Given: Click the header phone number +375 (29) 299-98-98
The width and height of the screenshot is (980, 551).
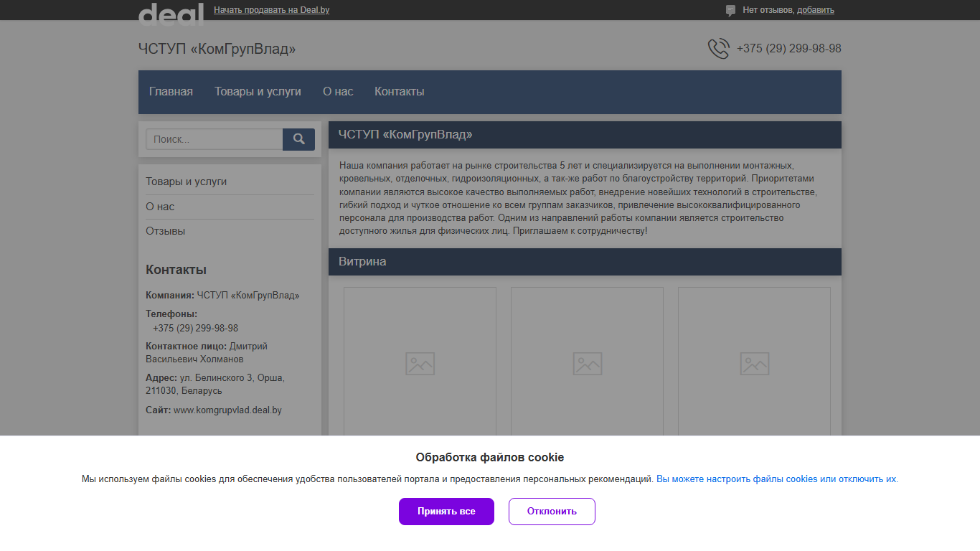Looking at the screenshot, I should [x=789, y=49].
